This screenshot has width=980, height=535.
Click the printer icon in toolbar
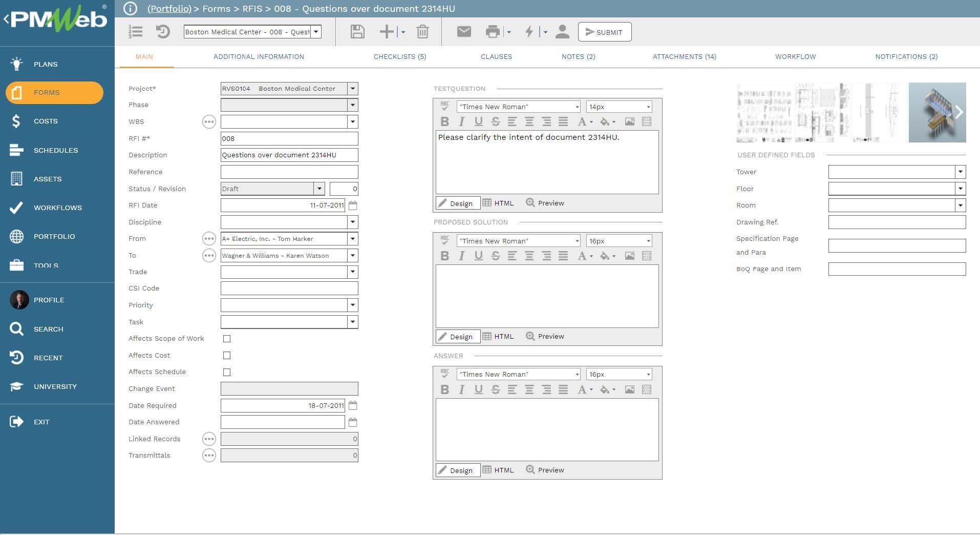click(x=493, y=32)
